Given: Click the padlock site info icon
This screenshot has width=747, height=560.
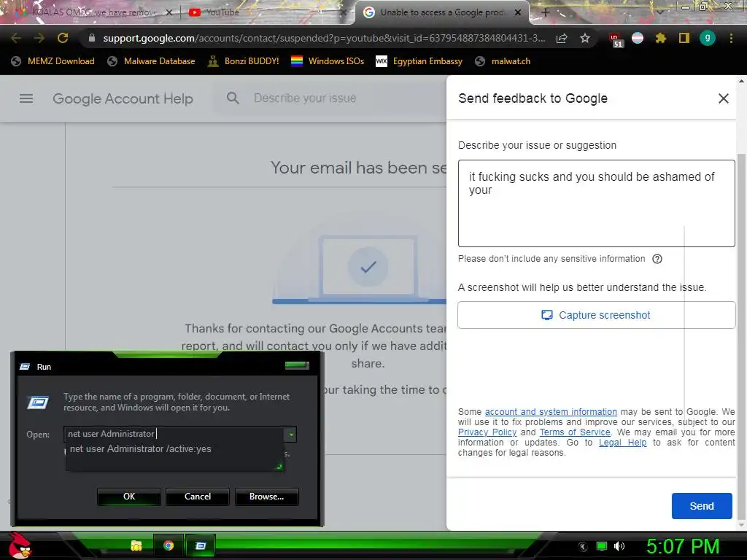Looking at the screenshot, I should pos(92,38).
